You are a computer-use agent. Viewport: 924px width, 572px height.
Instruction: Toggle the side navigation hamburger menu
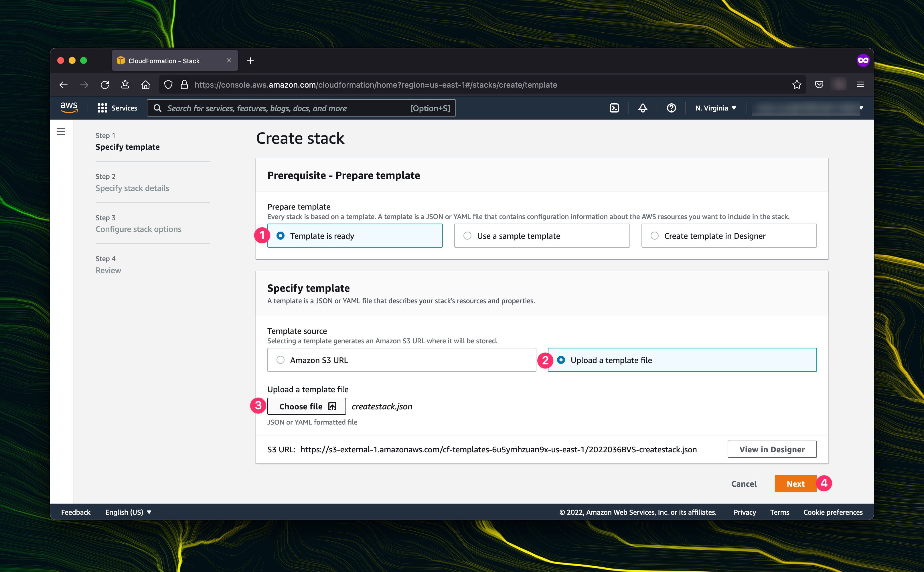(x=61, y=131)
